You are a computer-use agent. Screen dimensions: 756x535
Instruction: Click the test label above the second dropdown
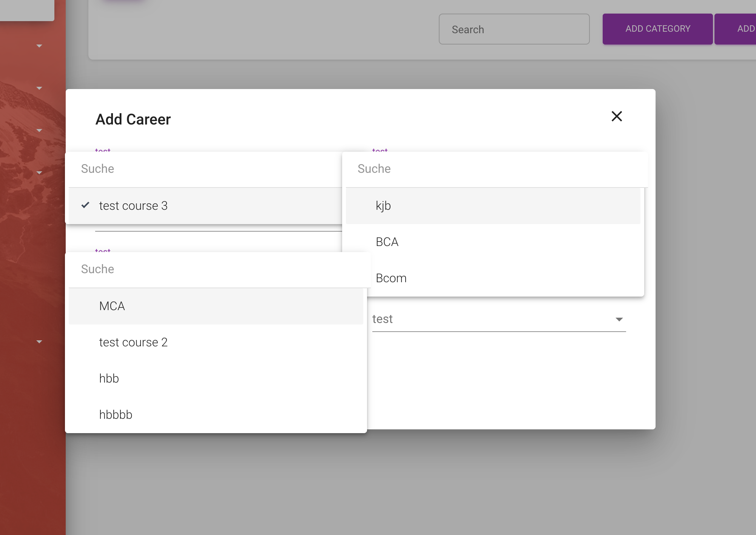point(380,151)
